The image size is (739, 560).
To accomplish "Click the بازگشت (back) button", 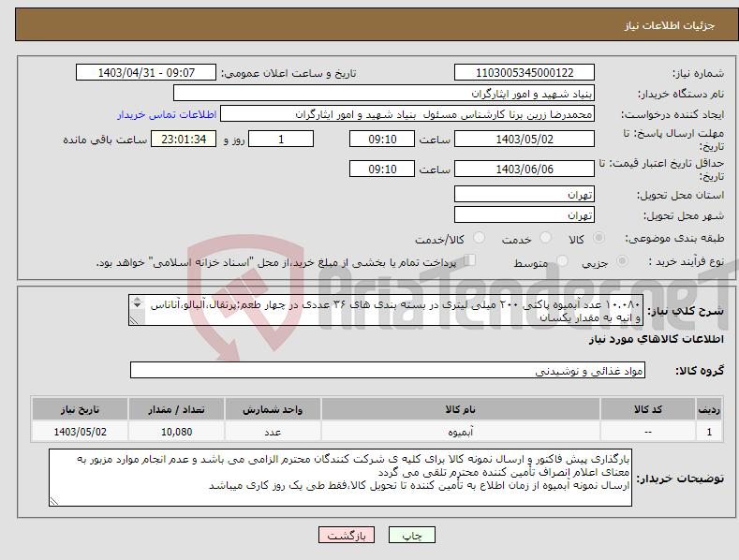I will (347, 535).
